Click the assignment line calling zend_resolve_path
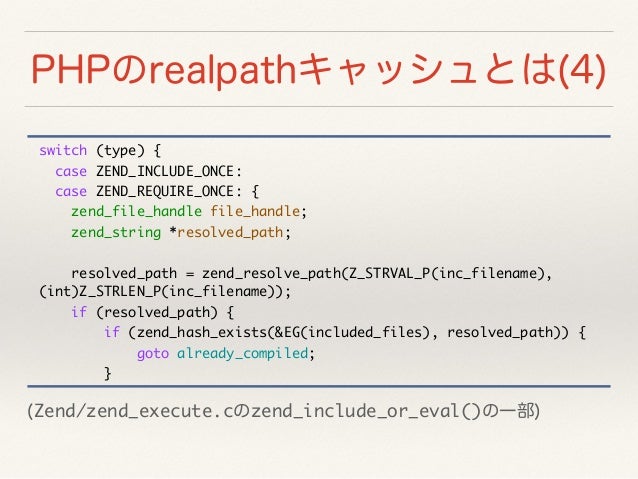 coord(312,273)
